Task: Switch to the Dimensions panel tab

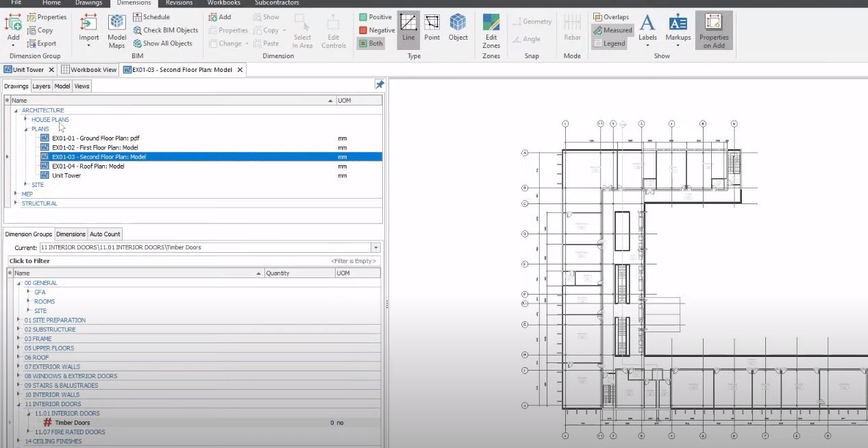Action: [x=71, y=234]
